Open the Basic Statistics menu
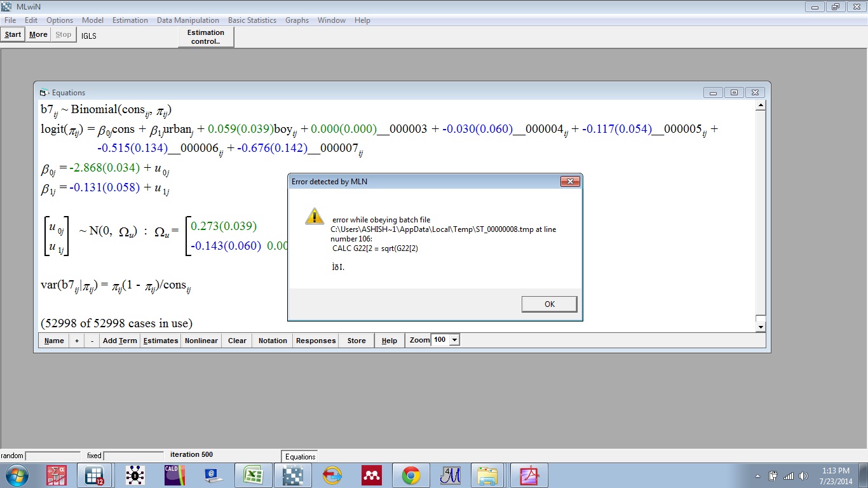 point(252,20)
